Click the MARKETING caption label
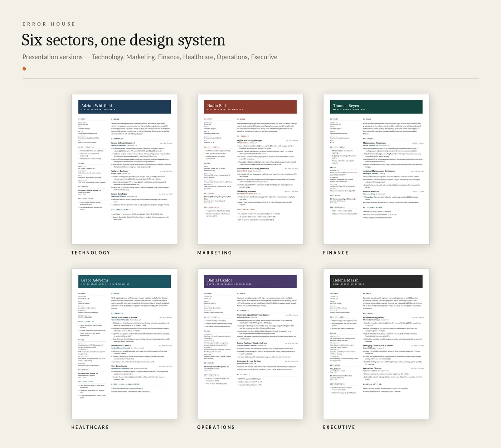The image size is (501, 448). 215,253
